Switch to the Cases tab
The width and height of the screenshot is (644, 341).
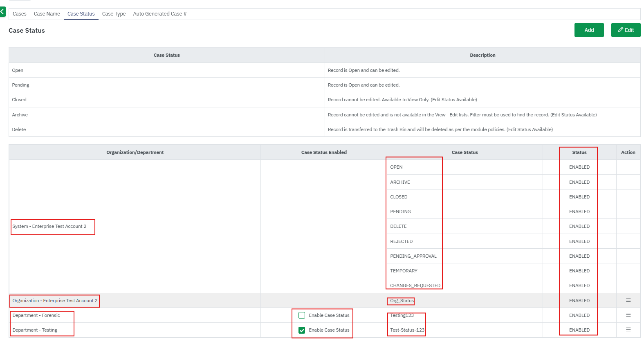(19, 14)
